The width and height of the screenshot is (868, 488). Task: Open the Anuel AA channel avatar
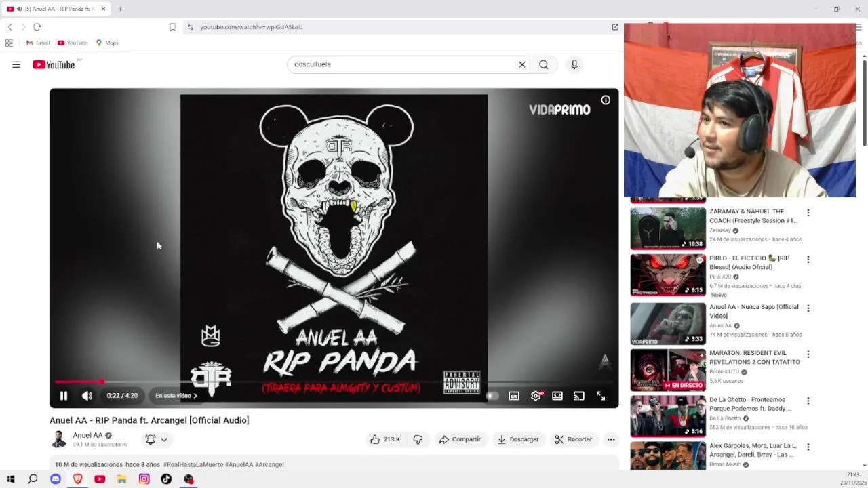(59, 439)
